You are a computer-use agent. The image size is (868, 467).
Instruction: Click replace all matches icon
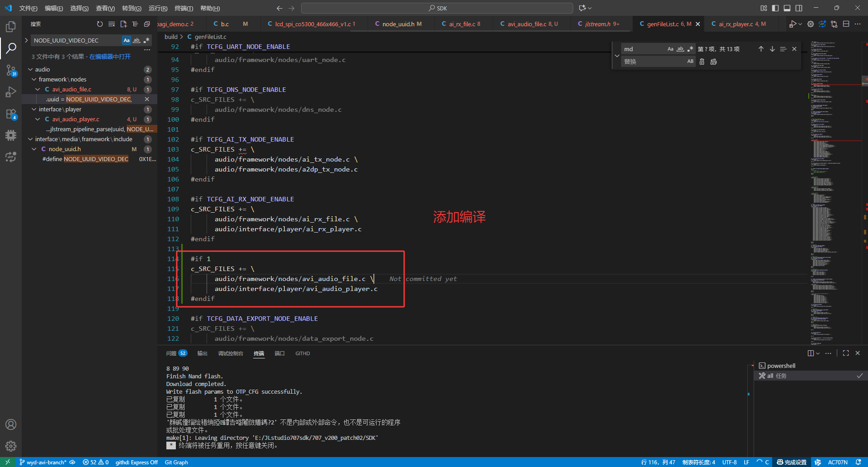[x=713, y=62]
